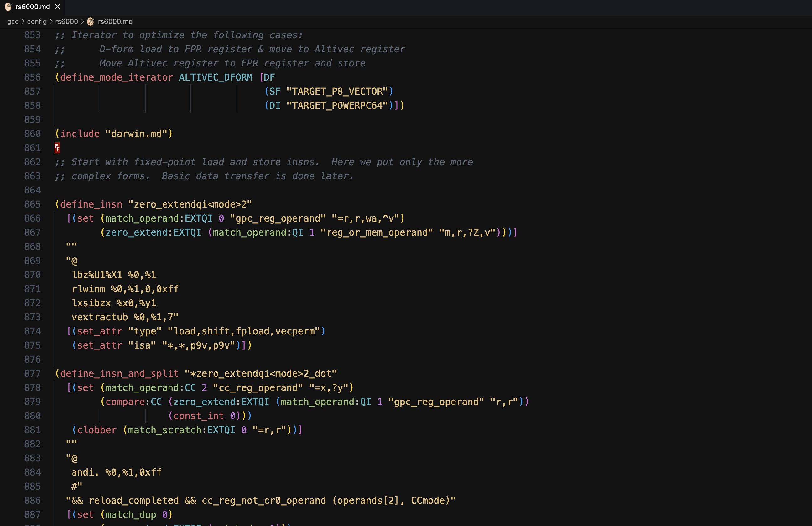Click the "TARGET_POWERPC64" string on line 858
This screenshot has width=812, height=526.
click(x=338, y=105)
